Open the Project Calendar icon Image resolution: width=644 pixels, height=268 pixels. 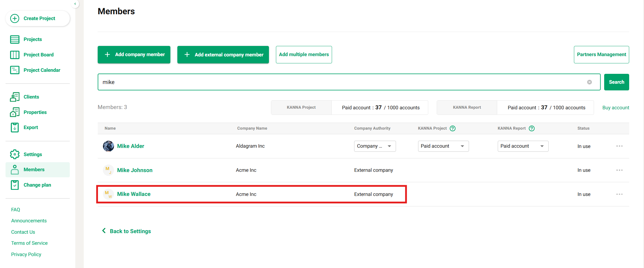[x=15, y=70]
